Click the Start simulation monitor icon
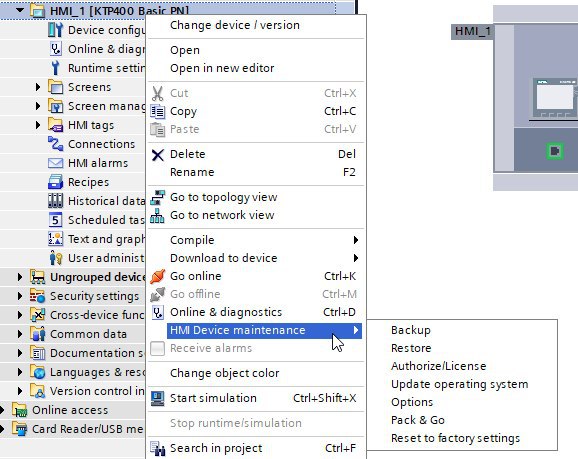This screenshot has height=459, width=578. (157, 398)
